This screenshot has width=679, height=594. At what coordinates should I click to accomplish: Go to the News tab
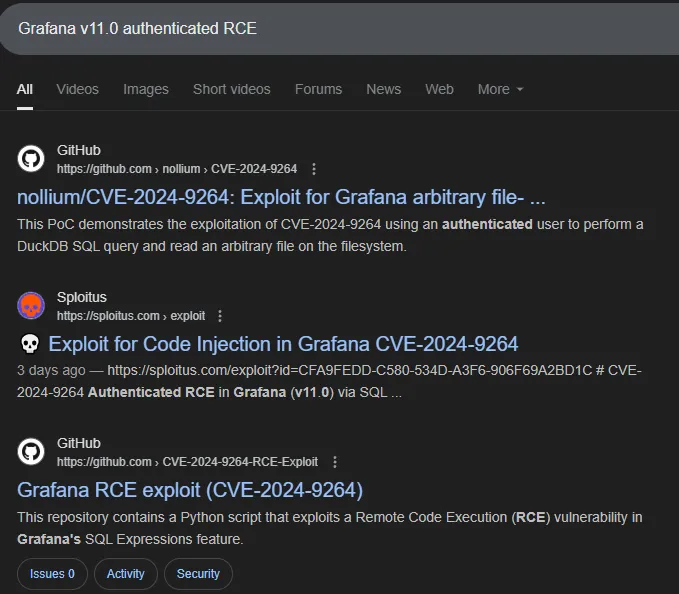(383, 89)
